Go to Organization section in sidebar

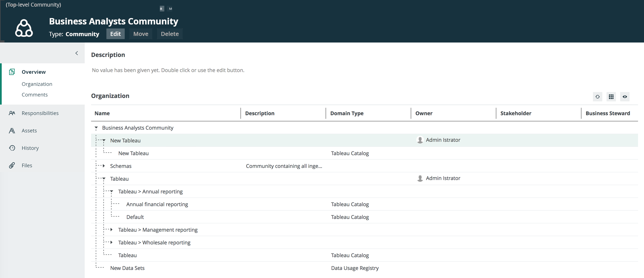pyautogui.click(x=37, y=84)
